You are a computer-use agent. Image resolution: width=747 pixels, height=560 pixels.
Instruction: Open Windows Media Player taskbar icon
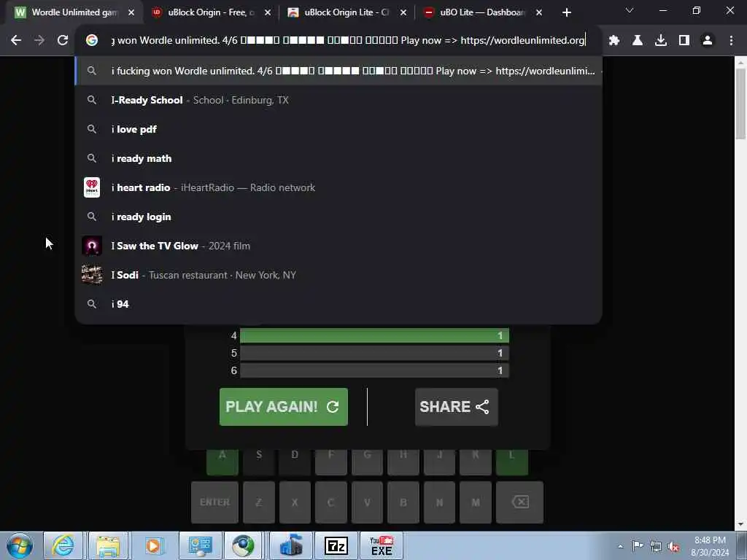153,545
